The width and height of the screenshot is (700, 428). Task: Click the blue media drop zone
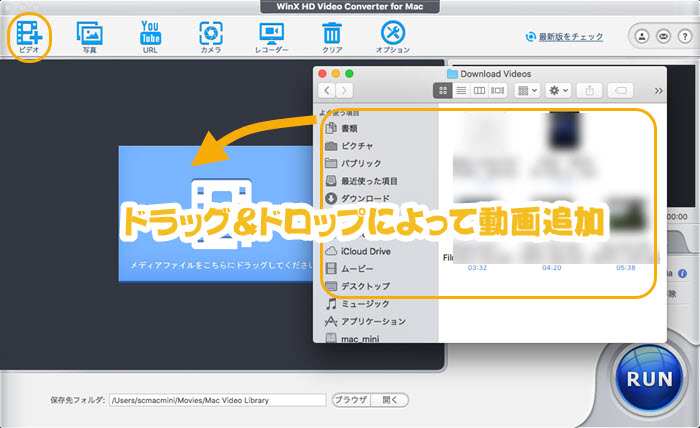[216, 214]
